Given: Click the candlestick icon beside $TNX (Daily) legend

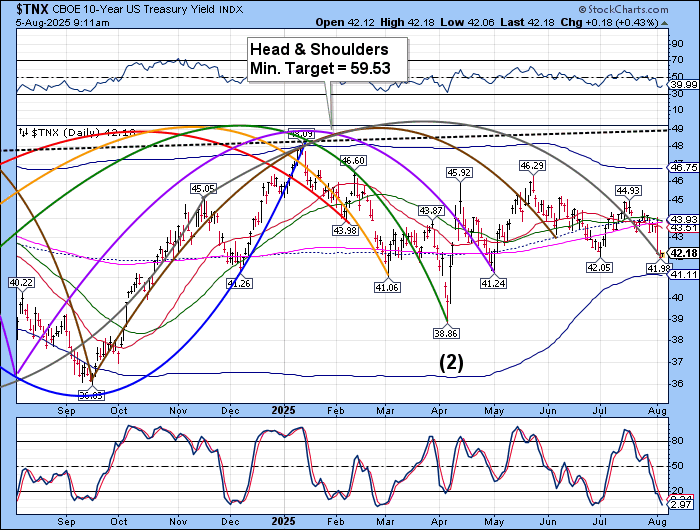Looking at the screenshot, I should [23, 131].
